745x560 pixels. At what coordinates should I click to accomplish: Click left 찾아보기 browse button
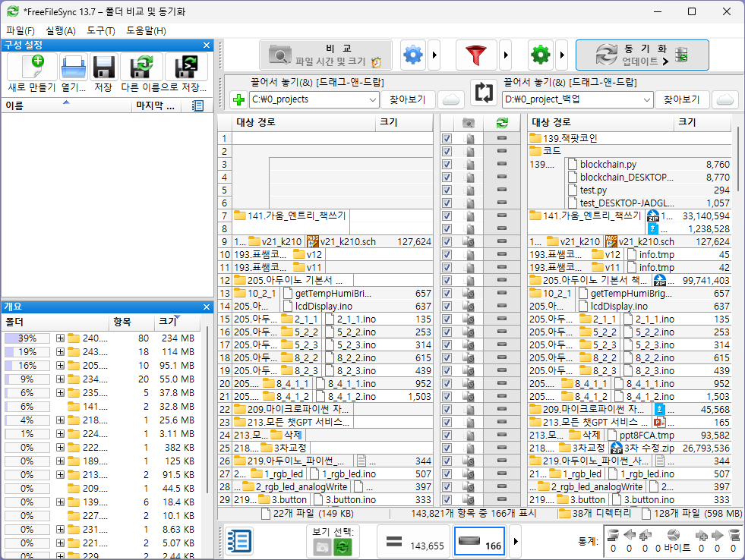tap(408, 99)
